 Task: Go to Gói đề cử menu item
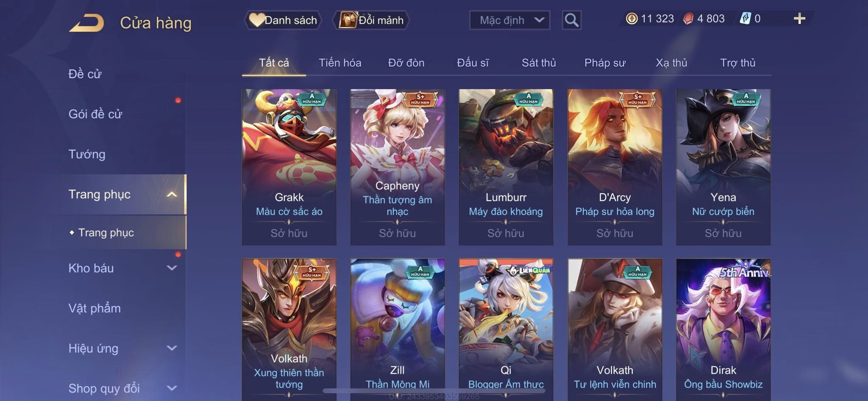click(95, 114)
